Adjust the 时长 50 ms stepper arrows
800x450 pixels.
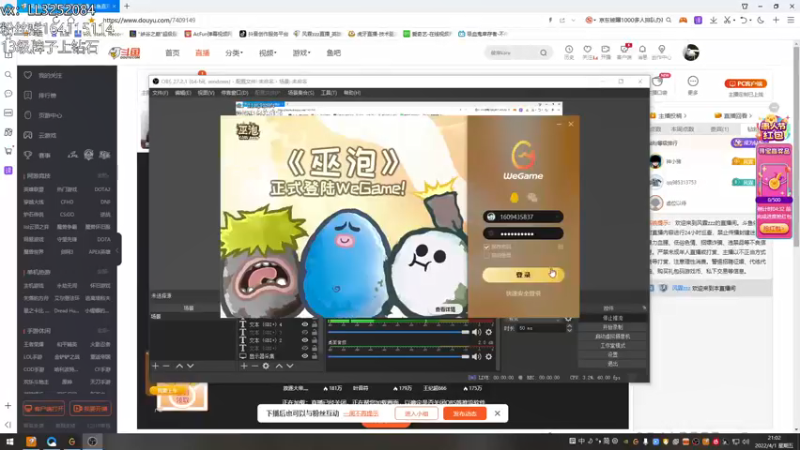coord(569,328)
